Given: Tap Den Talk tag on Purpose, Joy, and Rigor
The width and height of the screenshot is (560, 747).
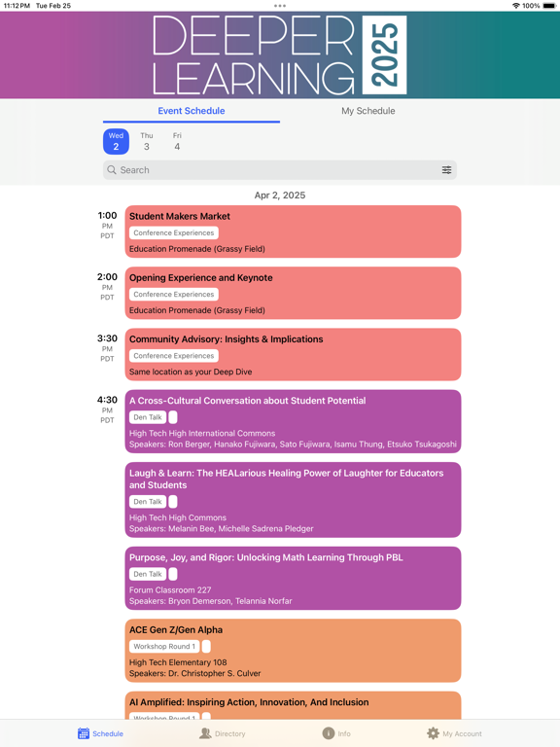Looking at the screenshot, I should click(148, 574).
